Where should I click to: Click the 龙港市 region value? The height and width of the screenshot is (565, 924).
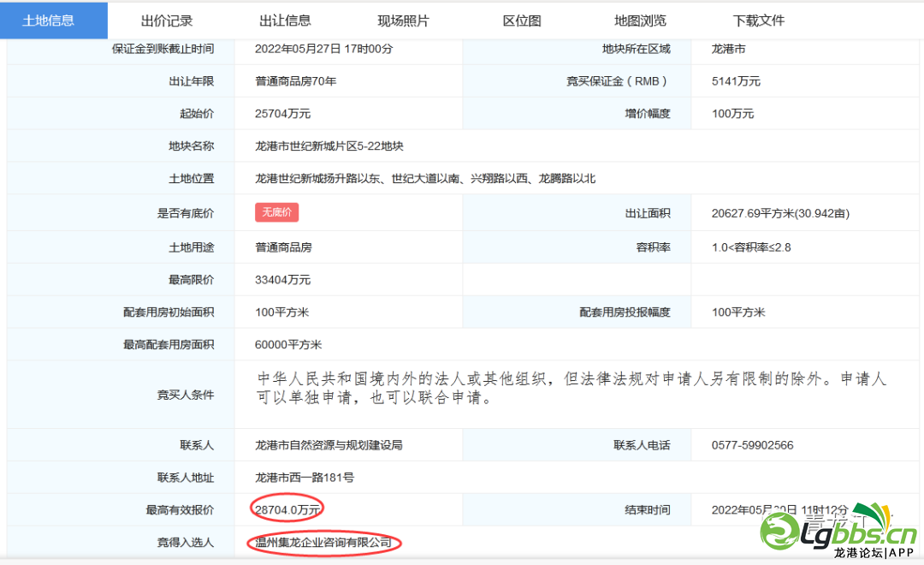coord(728,49)
